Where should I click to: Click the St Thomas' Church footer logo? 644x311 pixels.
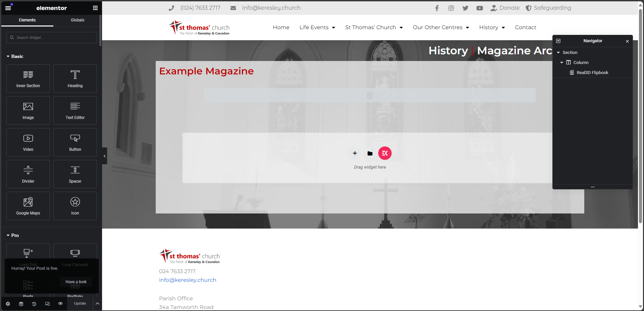[x=190, y=256]
